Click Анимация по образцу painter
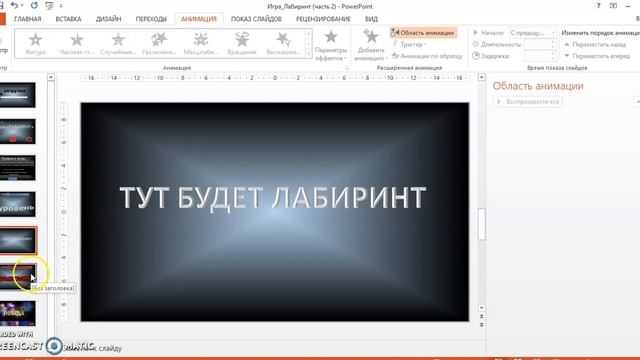The image size is (640, 360). pos(427,56)
